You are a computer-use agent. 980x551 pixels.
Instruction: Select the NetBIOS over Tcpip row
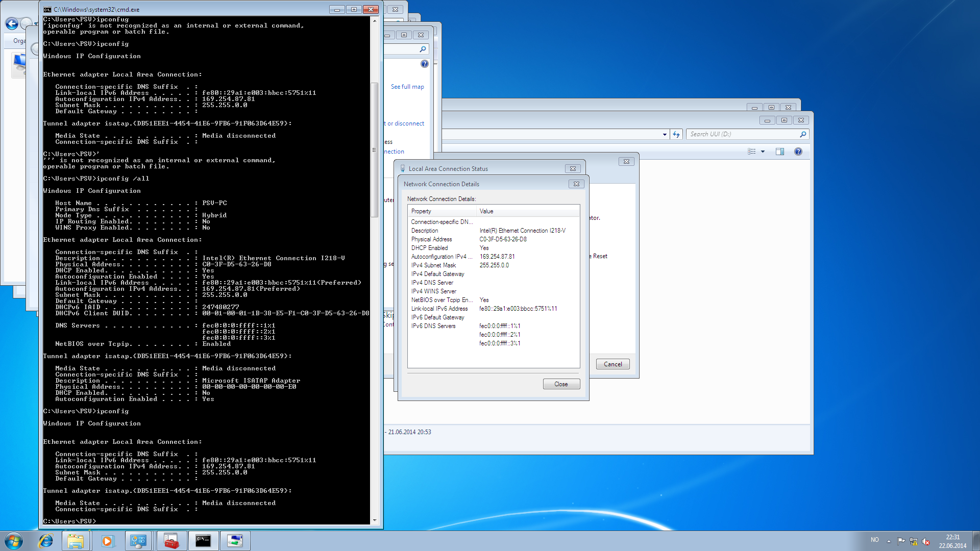[x=493, y=300]
